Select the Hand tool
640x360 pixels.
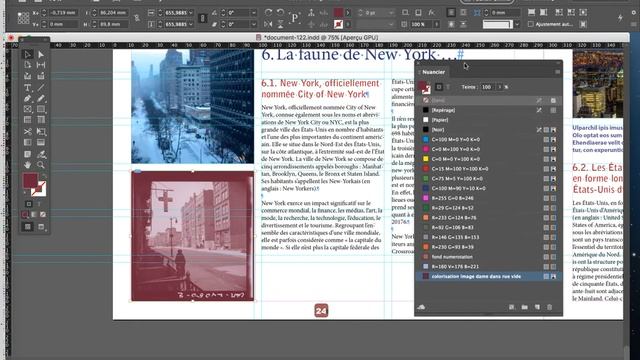pyautogui.click(x=28, y=165)
